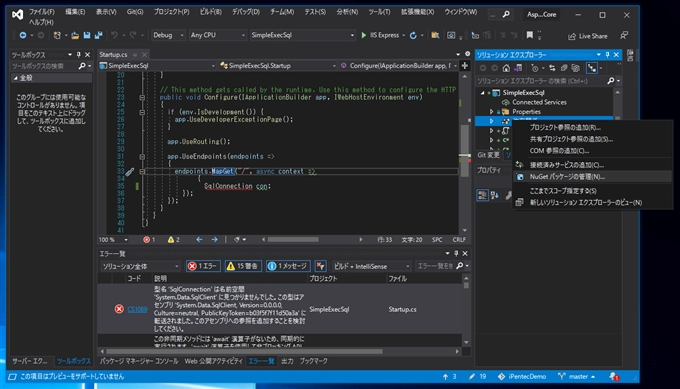
Task: Click the Alphabetical sort icon in Properties panel
Action: [494, 196]
